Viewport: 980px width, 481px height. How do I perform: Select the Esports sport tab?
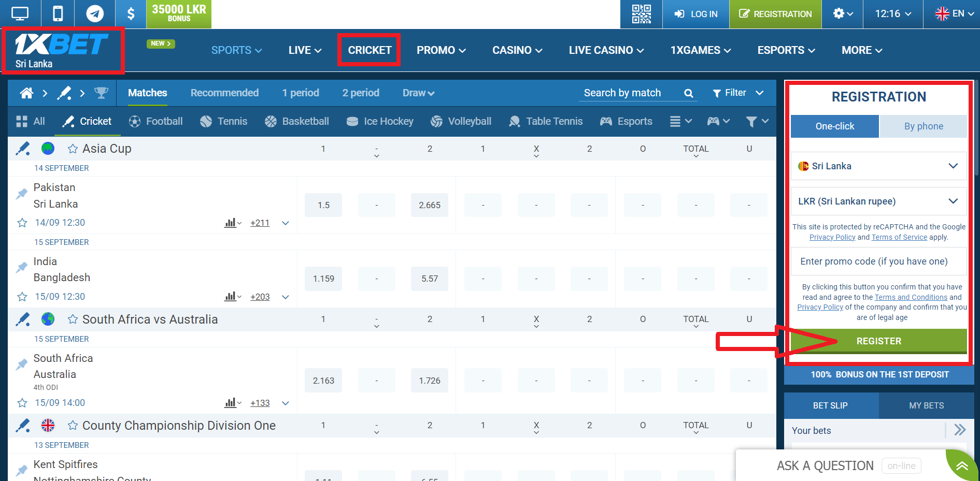point(626,121)
